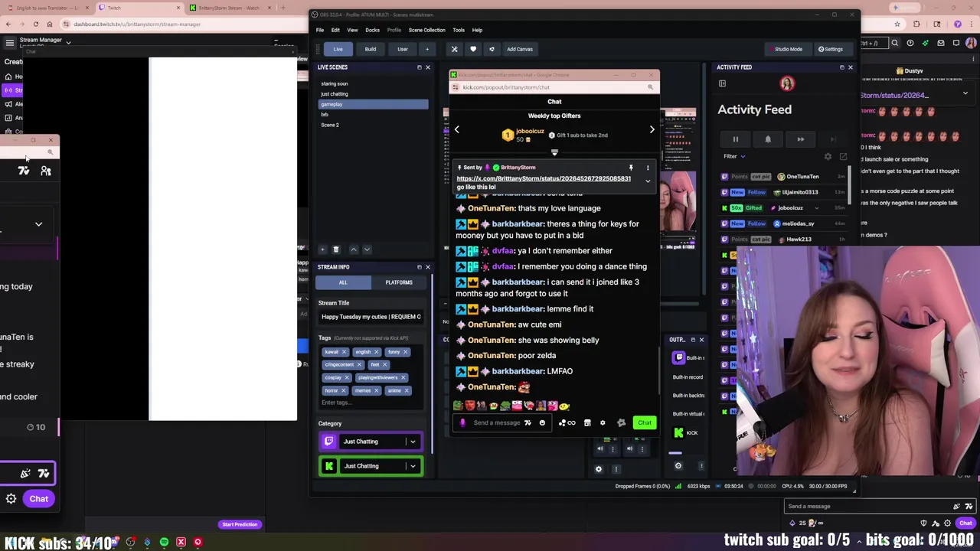Viewport: 980px width, 551px height.
Task: Skip forward in the Activity Feed
Action: (x=801, y=139)
